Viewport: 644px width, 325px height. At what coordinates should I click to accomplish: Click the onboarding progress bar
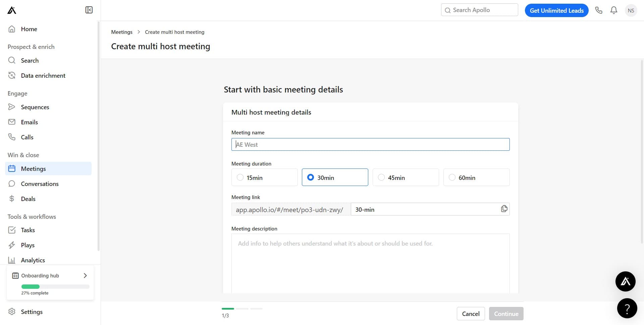point(55,286)
